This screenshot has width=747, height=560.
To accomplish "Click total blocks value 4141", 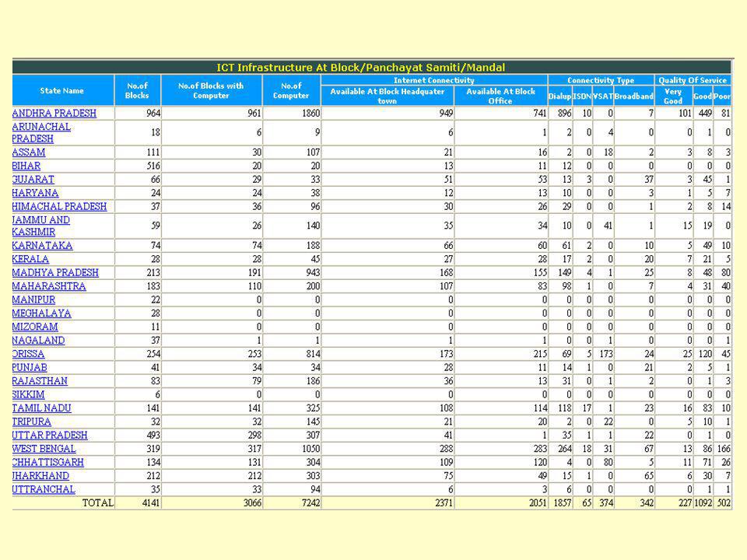I will tap(151, 503).
